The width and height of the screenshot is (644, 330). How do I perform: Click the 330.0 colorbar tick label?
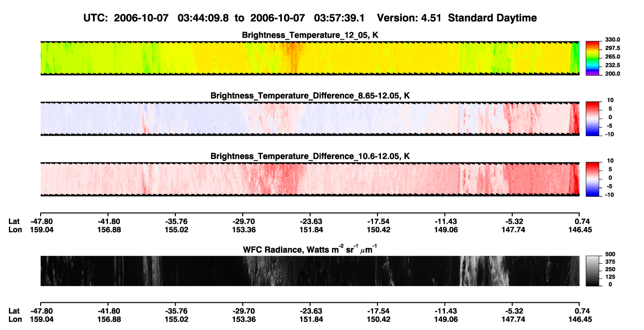click(x=612, y=40)
